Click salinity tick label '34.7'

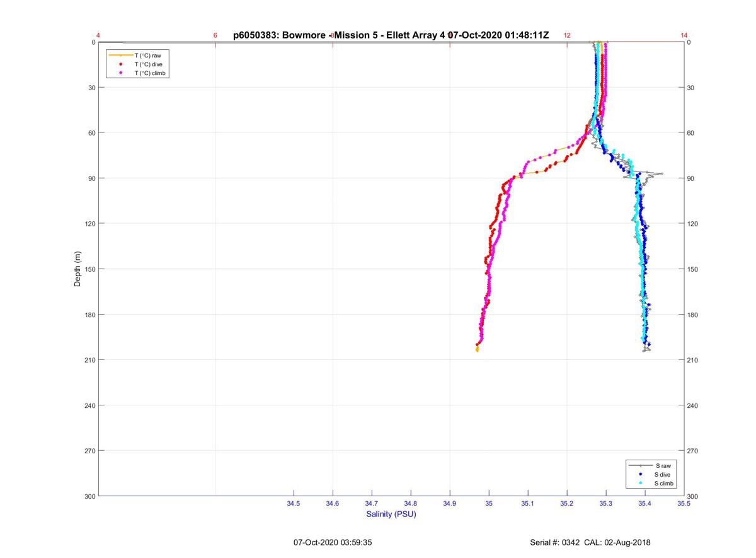click(x=372, y=504)
